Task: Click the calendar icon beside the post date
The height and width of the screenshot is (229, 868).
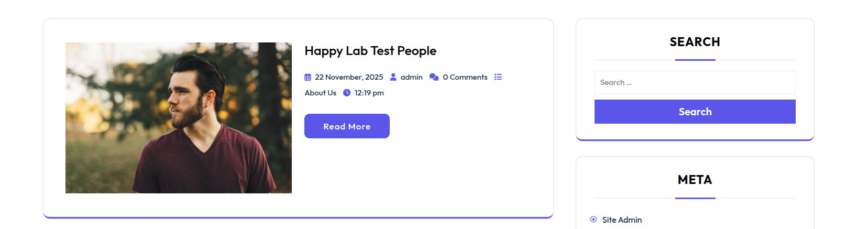Action: click(x=308, y=77)
